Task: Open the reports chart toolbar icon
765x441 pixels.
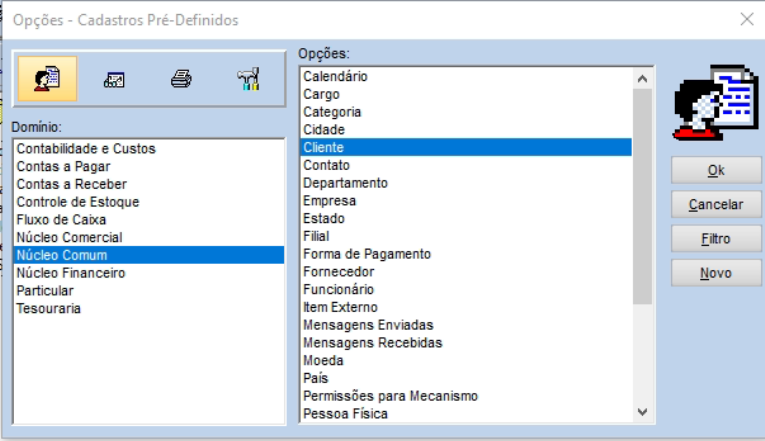Action: pyautogui.click(x=114, y=80)
